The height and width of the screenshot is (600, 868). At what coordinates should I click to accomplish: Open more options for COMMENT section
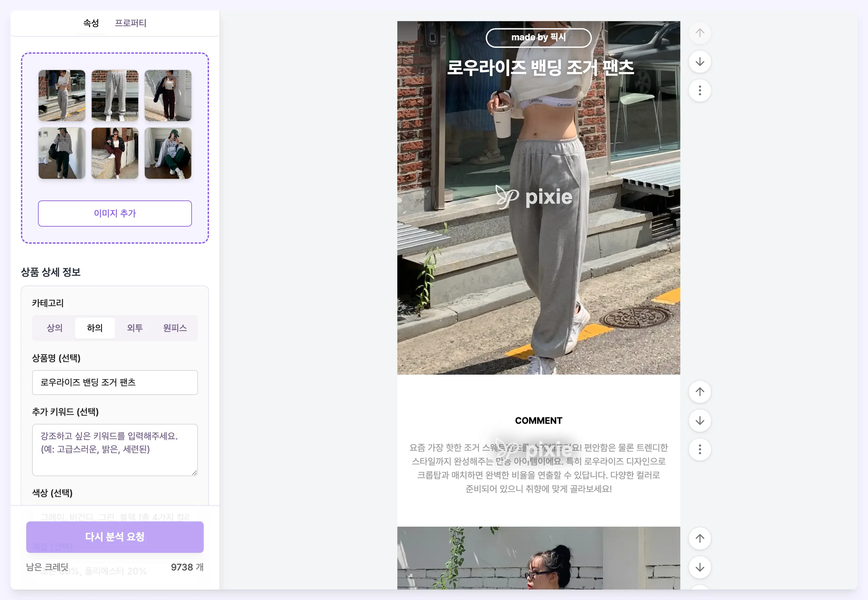point(700,450)
